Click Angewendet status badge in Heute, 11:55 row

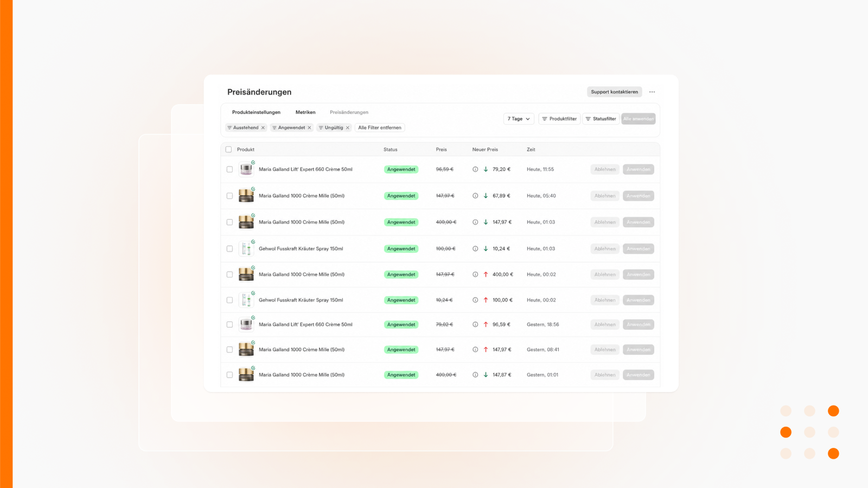pos(401,169)
